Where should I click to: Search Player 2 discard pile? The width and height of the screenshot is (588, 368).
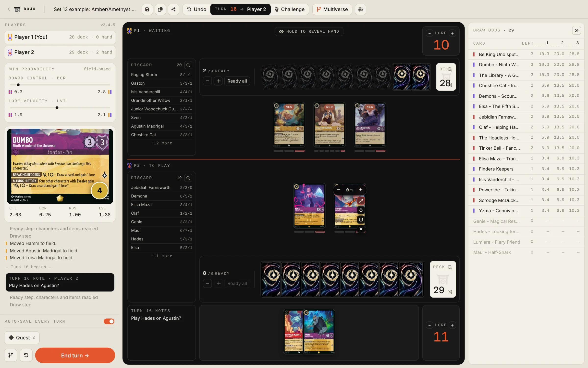tap(188, 178)
